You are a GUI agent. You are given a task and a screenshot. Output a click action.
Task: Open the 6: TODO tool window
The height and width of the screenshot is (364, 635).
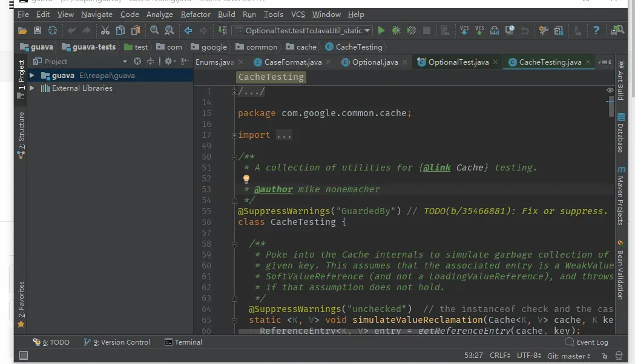pos(51,342)
